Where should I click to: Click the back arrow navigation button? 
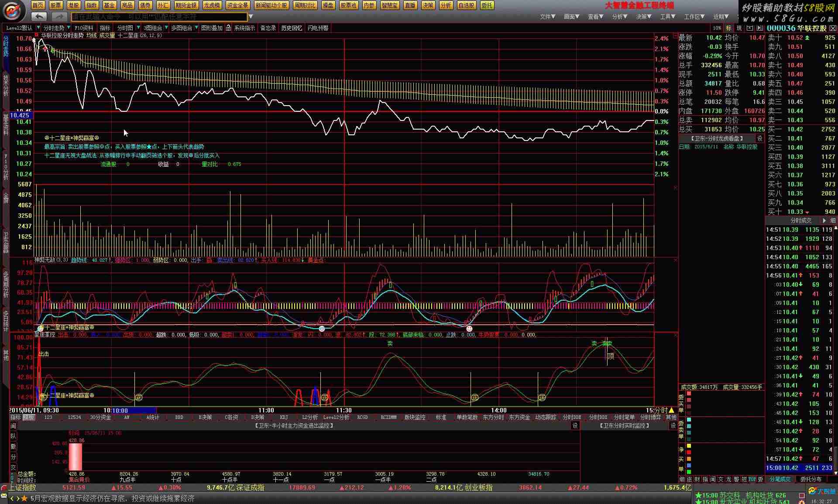pyautogui.click(x=39, y=17)
